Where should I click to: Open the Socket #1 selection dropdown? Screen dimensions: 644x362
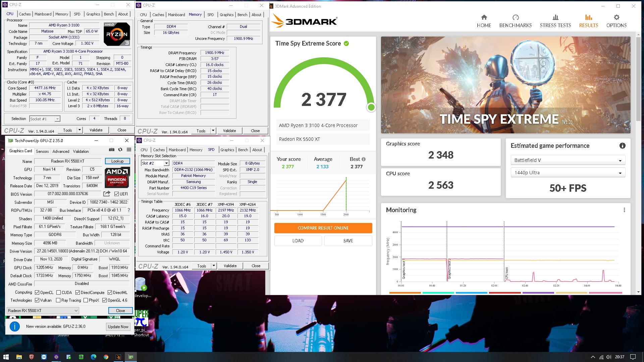[45, 119]
